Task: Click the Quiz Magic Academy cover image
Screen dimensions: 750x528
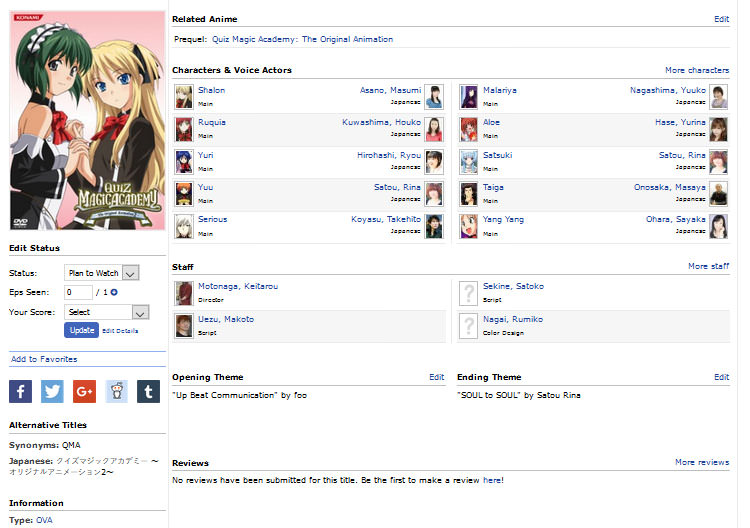Action: click(86, 120)
